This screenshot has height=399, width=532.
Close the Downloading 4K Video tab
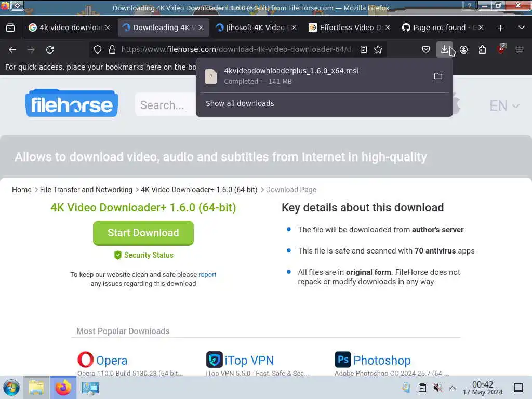[201, 28]
